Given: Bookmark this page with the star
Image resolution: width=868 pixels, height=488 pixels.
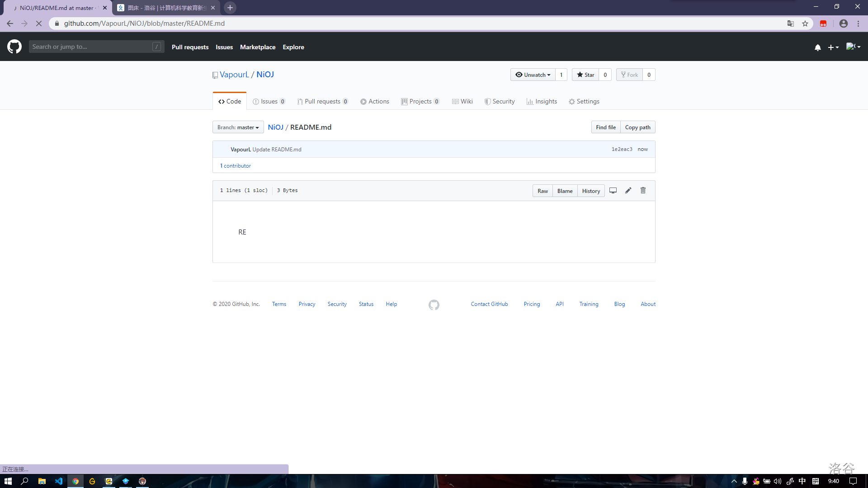Looking at the screenshot, I should [x=805, y=23].
